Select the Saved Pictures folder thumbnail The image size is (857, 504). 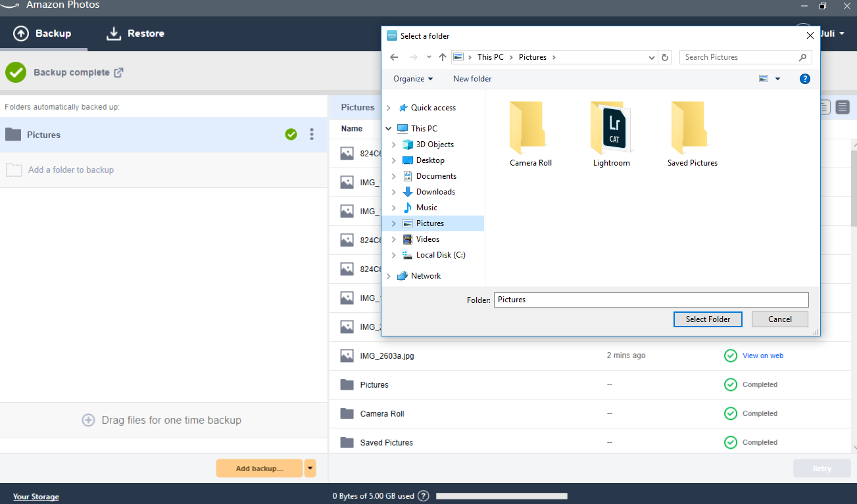click(693, 134)
